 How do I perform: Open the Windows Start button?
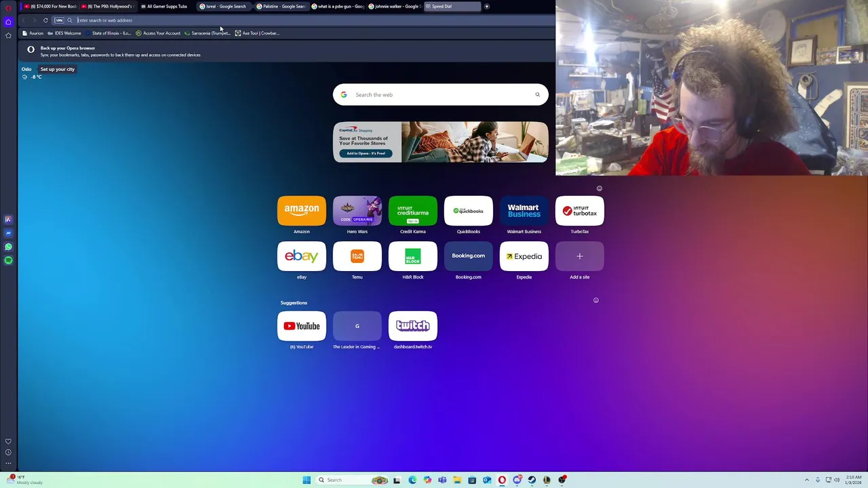[307, 480]
